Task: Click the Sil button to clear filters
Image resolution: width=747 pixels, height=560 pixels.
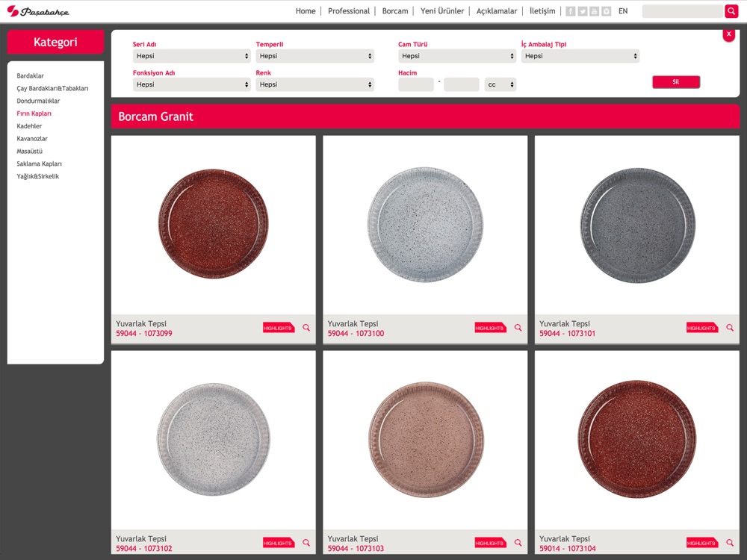Action: coord(676,82)
